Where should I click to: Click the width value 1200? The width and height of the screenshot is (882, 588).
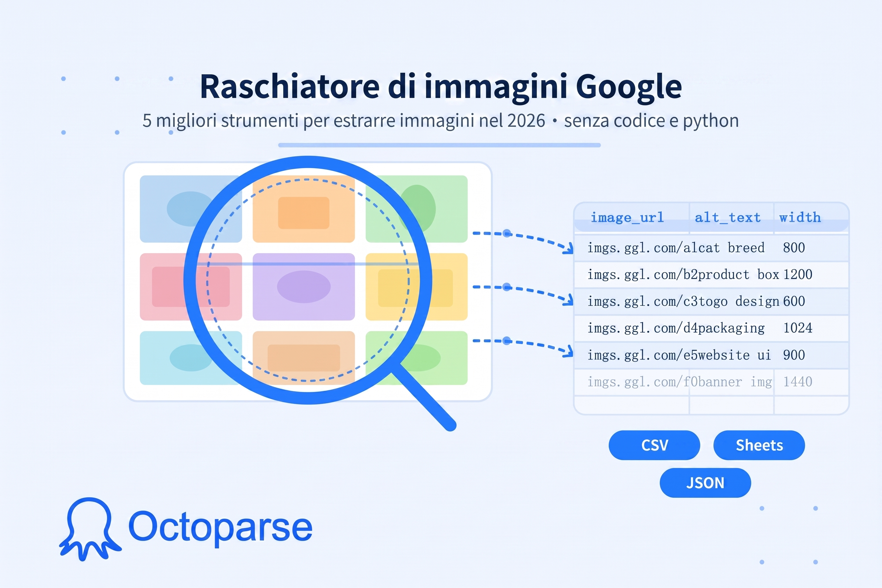[x=798, y=274]
